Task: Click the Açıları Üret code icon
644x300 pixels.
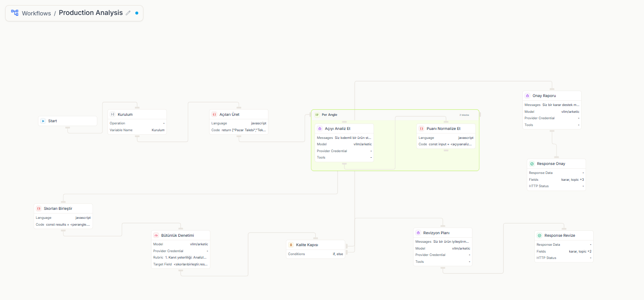Action: pos(214,115)
